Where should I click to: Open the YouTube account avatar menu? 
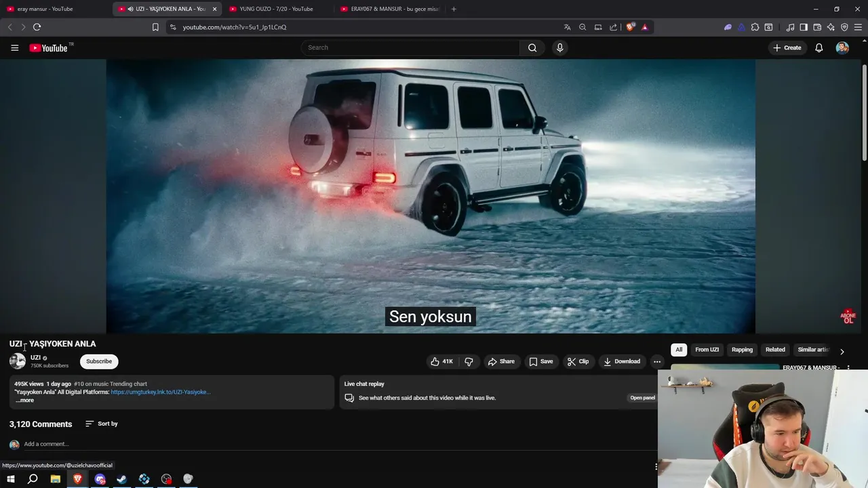click(x=842, y=47)
